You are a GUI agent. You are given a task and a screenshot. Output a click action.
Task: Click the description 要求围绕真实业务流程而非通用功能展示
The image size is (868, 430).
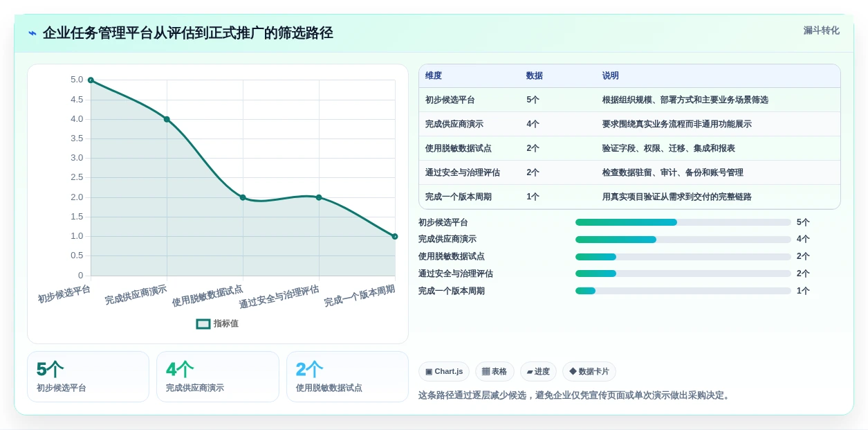point(677,124)
